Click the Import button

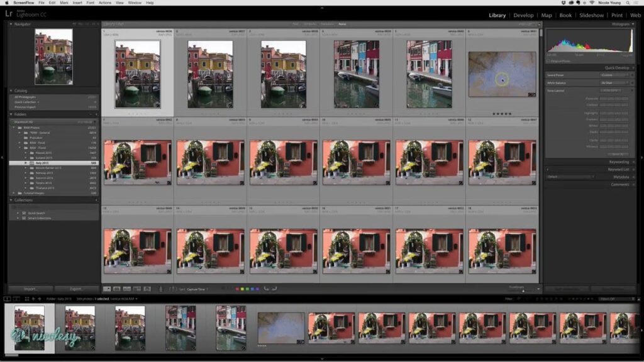pos(31,289)
